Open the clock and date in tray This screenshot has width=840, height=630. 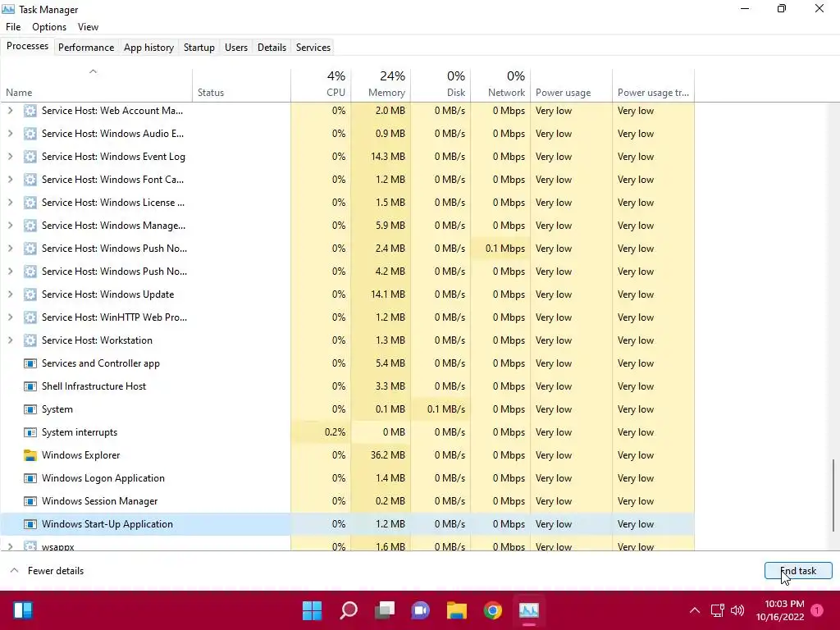point(780,610)
